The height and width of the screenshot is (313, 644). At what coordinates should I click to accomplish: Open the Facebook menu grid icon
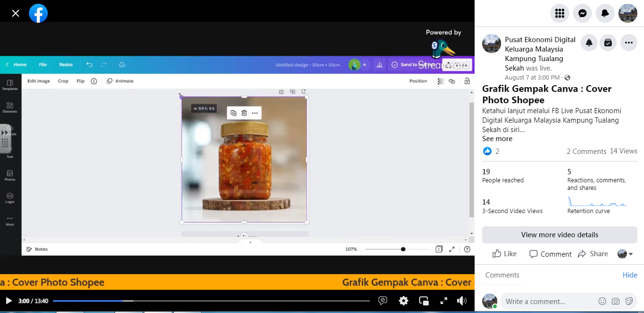[x=560, y=13]
